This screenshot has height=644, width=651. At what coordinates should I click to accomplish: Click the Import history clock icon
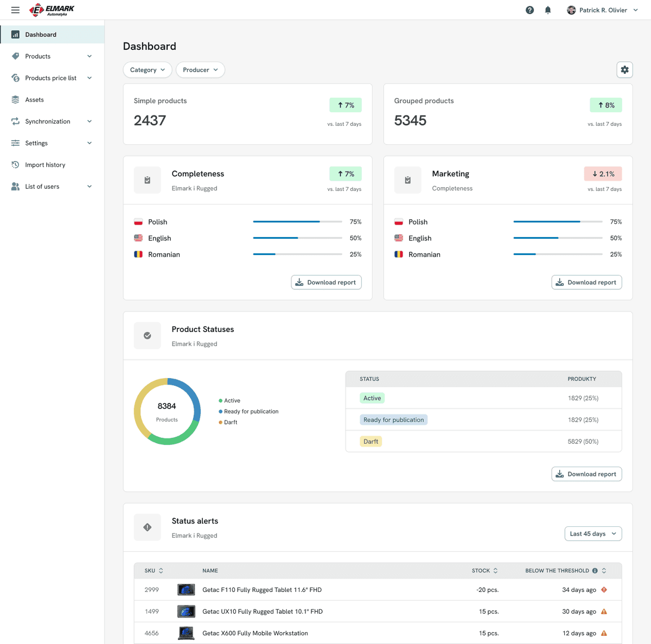click(x=15, y=165)
